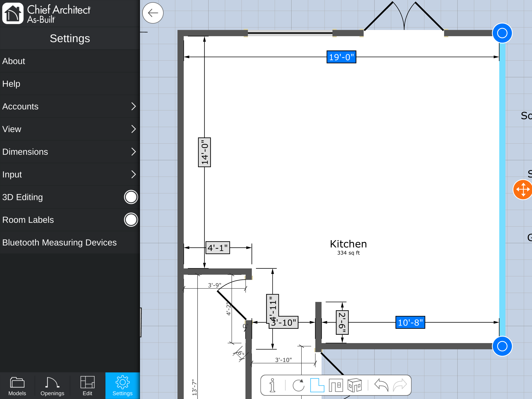This screenshot has width=532, height=399.
Task: Open Accounts settings row
Action: pyautogui.click(x=70, y=106)
